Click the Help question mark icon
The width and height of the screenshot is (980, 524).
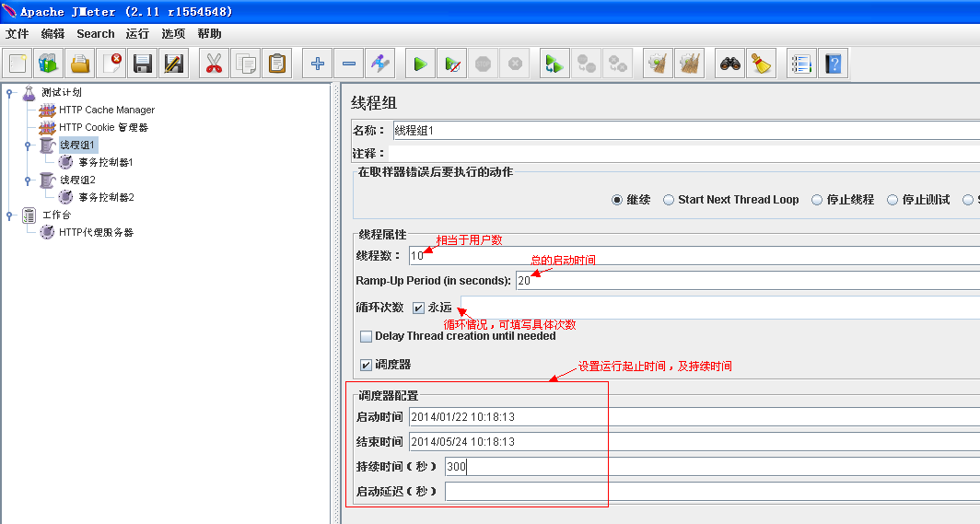[834, 64]
